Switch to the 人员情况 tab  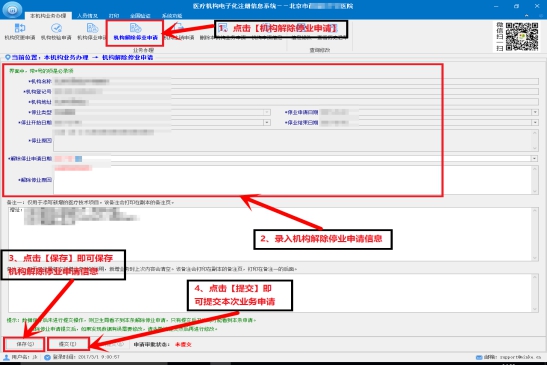pos(87,16)
